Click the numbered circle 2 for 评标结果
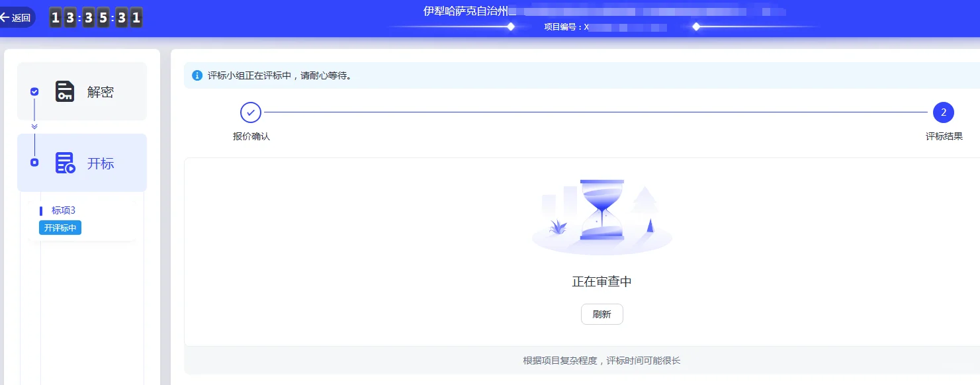The width and height of the screenshot is (980, 385). click(944, 112)
